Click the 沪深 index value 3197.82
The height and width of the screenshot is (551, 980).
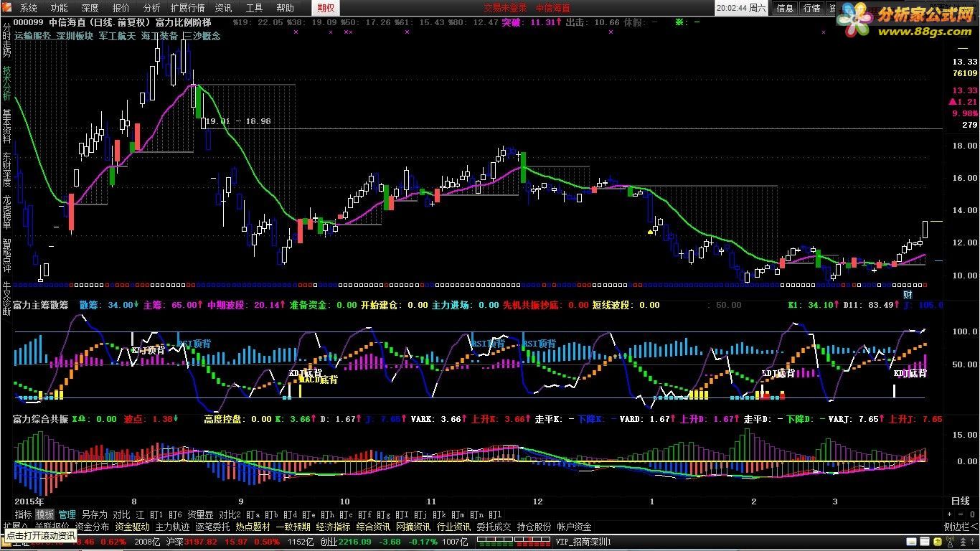point(202,542)
